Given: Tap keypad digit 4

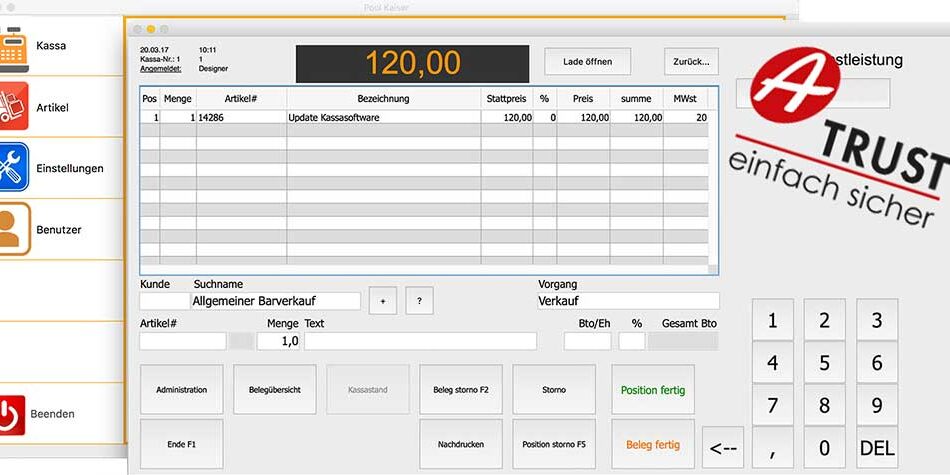Looking at the screenshot, I should pyautogui.click(x=772, y=362).
